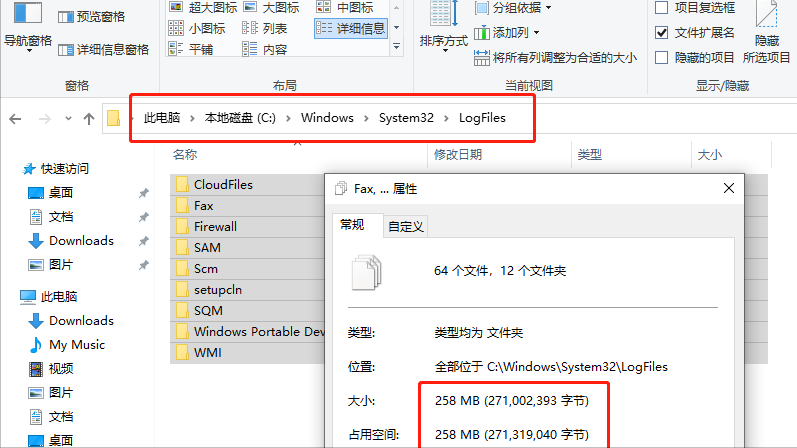Switch to extra large icons (超大图标) layout
Screen dimensions: 797x448
(x=203, y=7)
